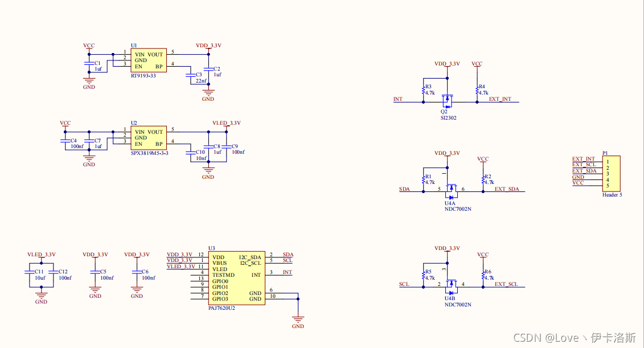Image resolution: width=644 pixels, height=348 pixels.
Task: Click the "EXT_SCL" label on header P1
Action: tap(584, 165)
